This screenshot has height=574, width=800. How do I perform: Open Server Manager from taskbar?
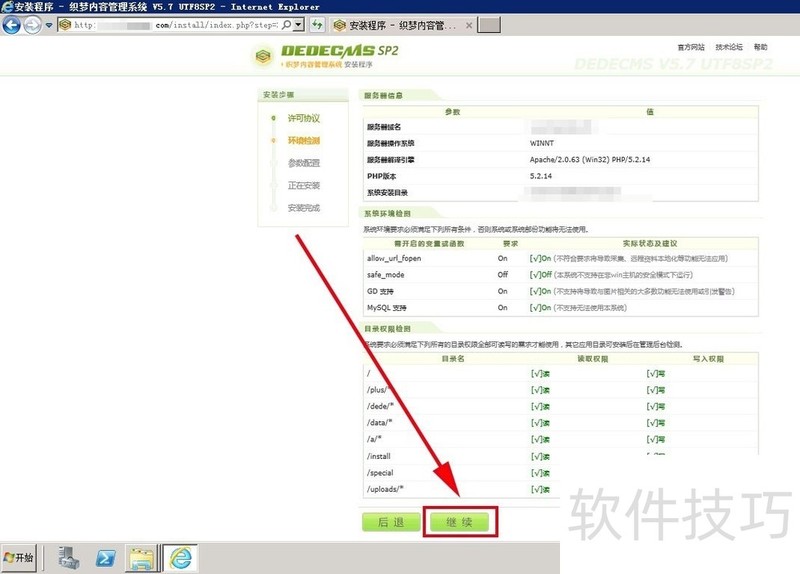point(68,558)
